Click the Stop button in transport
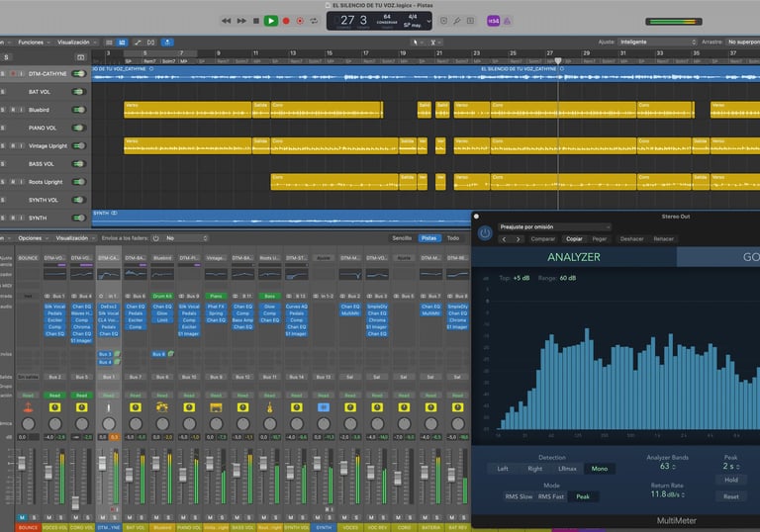This screenshot has height=532, width=760. 255,20
